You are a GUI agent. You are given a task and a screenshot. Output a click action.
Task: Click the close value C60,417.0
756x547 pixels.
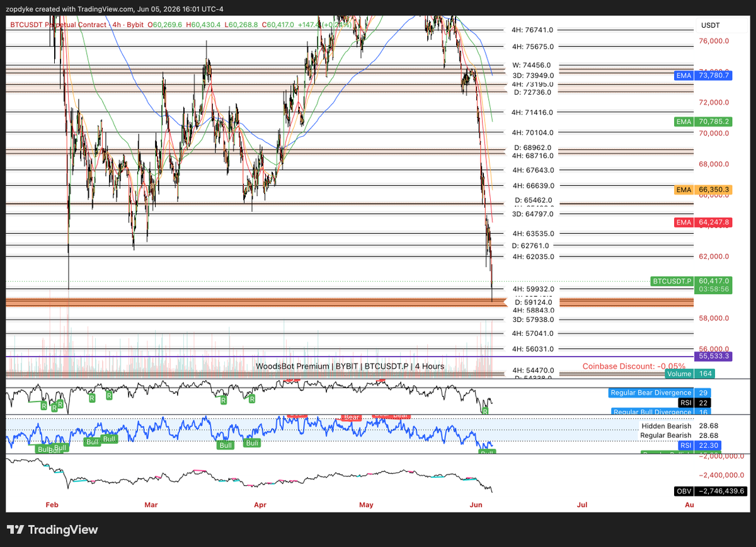click(x=278, y=24)
